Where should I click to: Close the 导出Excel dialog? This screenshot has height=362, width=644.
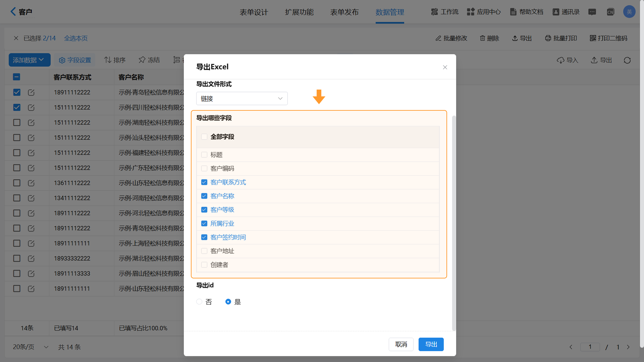coord(445,67)
